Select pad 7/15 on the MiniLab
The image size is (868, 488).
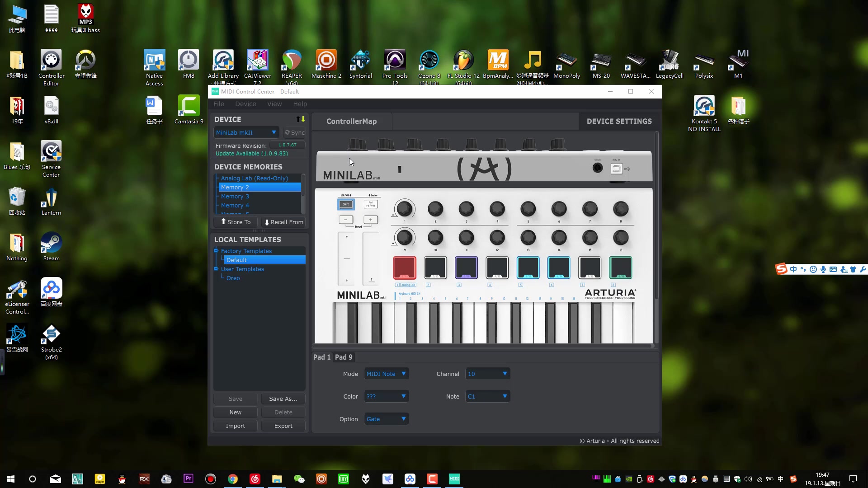[x=590, y=267]
